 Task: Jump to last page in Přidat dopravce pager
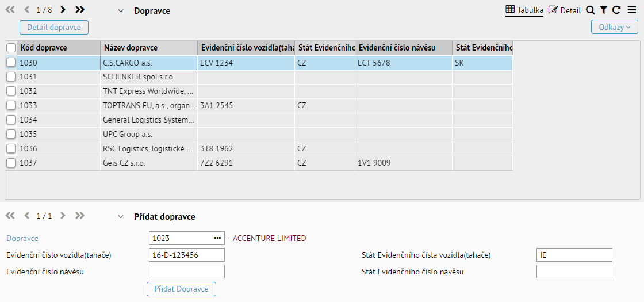[80, 215]
